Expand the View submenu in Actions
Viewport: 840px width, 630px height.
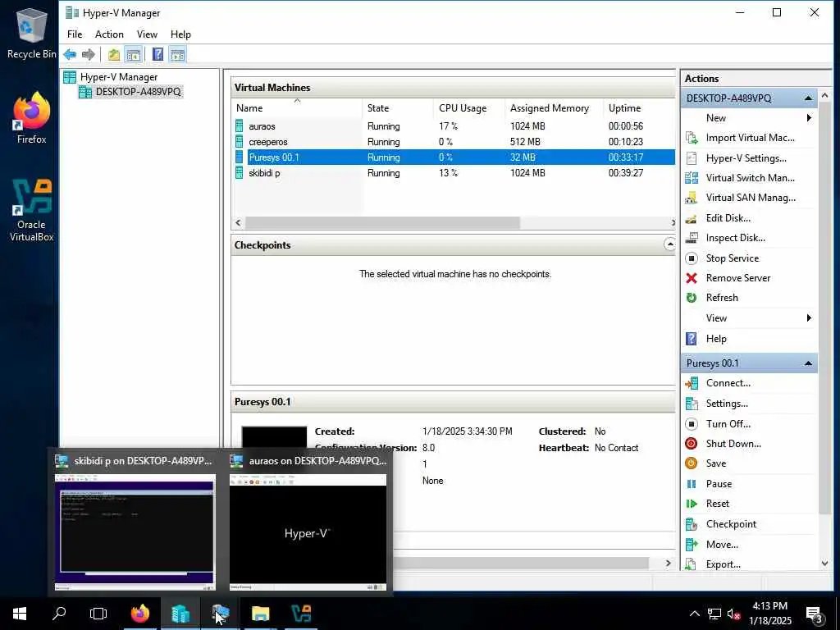[750, 318]
